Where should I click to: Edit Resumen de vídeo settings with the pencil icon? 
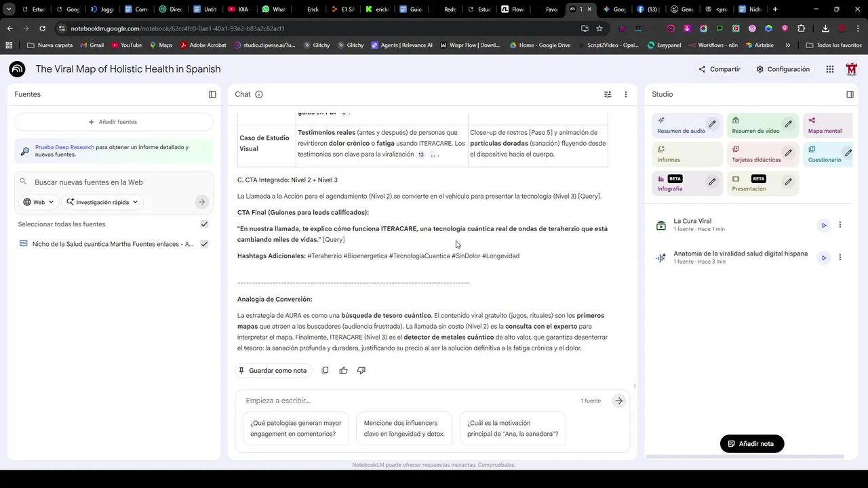pos(788,124)
